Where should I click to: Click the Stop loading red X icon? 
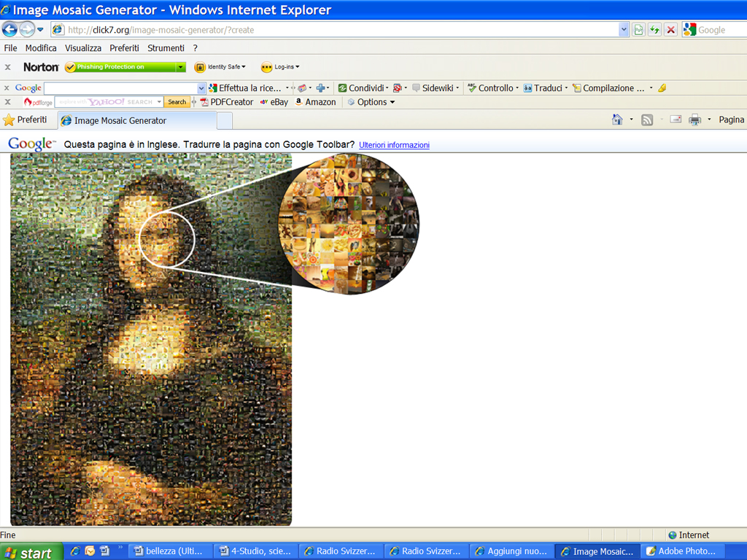(670, 30)
